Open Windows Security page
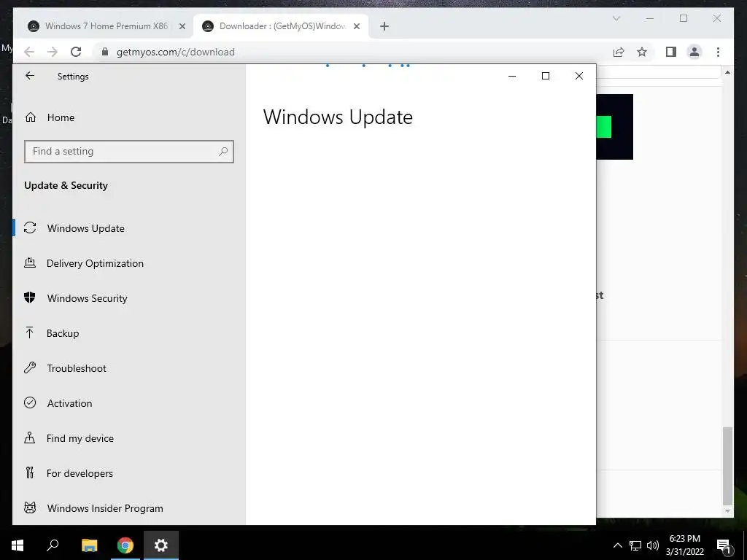Screen dimensions: 747x560 pos(128,298)
